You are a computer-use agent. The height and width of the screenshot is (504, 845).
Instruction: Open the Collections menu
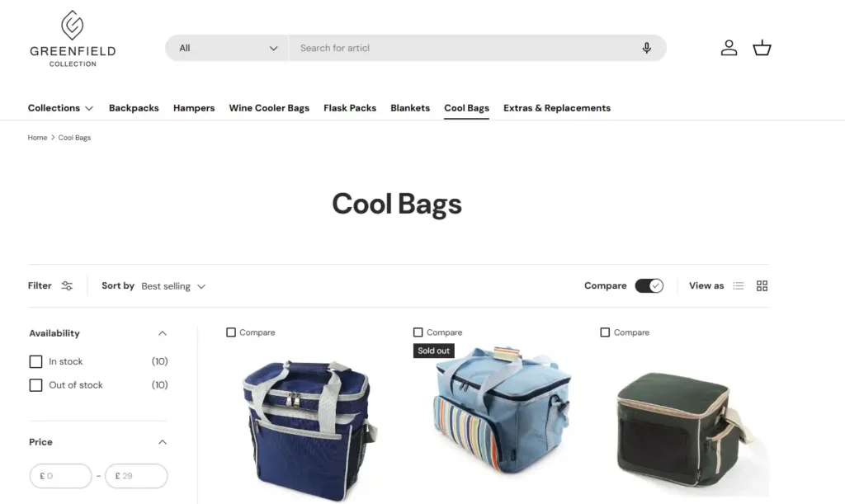tap(60, 108)
